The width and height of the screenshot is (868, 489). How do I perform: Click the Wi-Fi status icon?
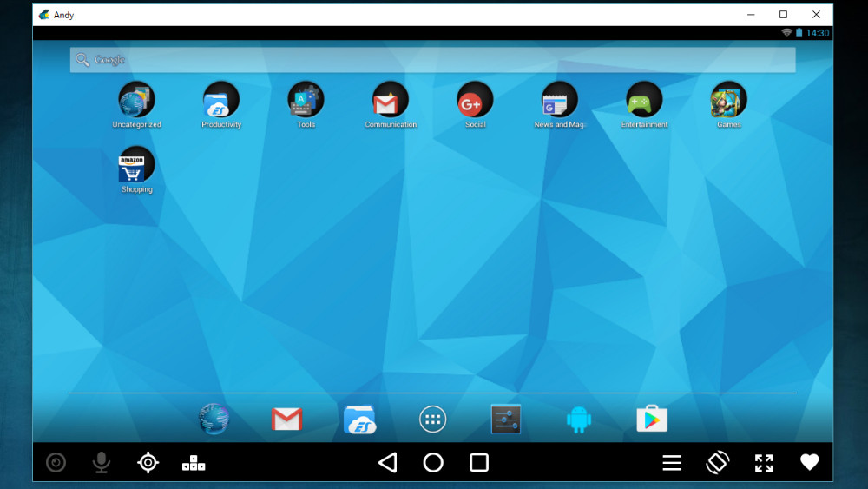(x=786, y=33)
